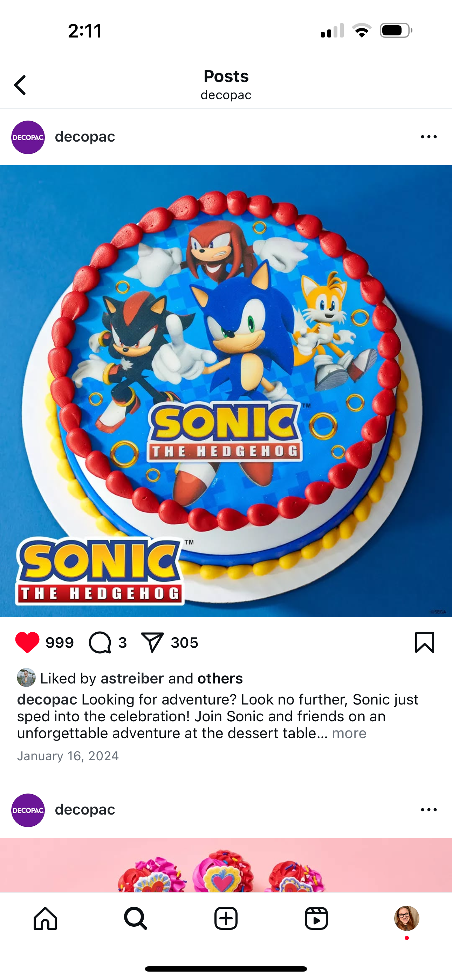Expand caption by tapping "more"

coord(349,733)
